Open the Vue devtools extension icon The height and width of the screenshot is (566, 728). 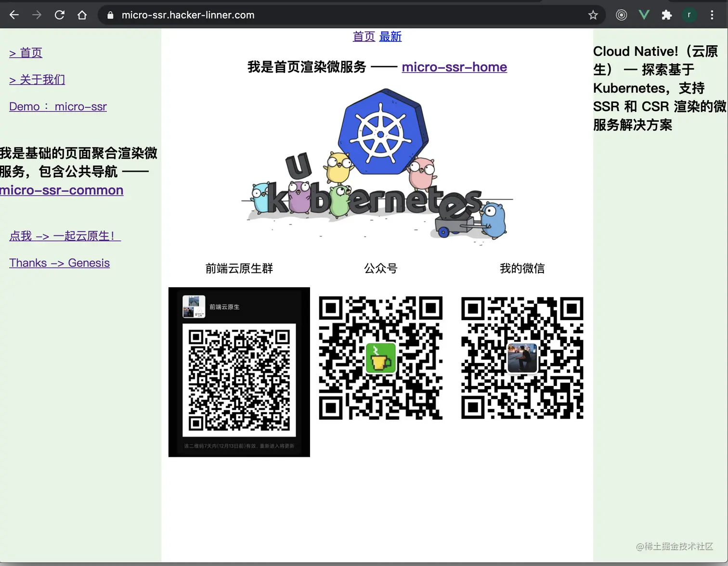[x=644, y=15]
